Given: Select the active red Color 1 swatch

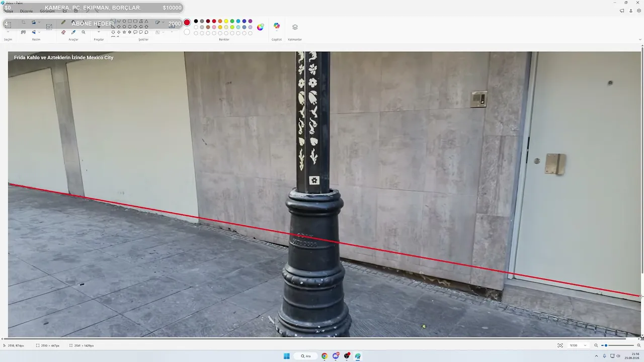Looking at the screenshot, I should point(187,23).
